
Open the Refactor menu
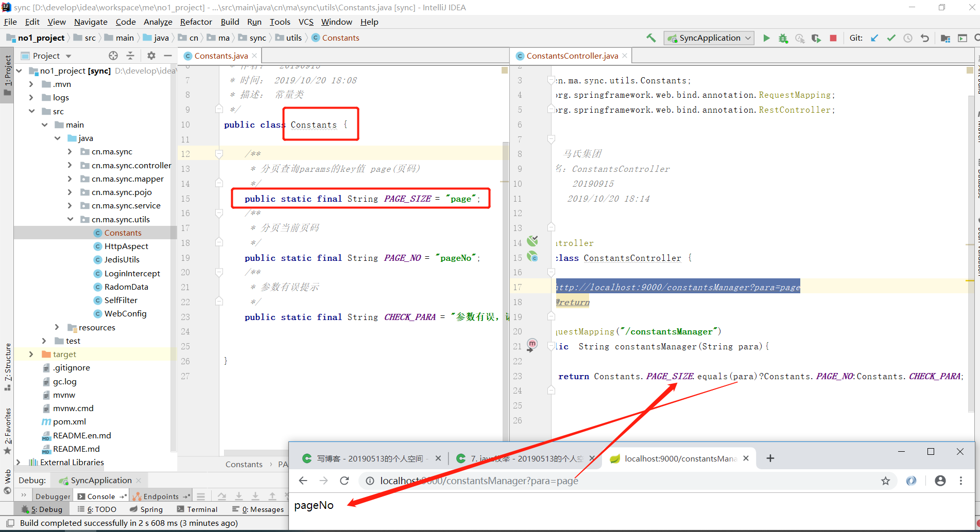196,22
